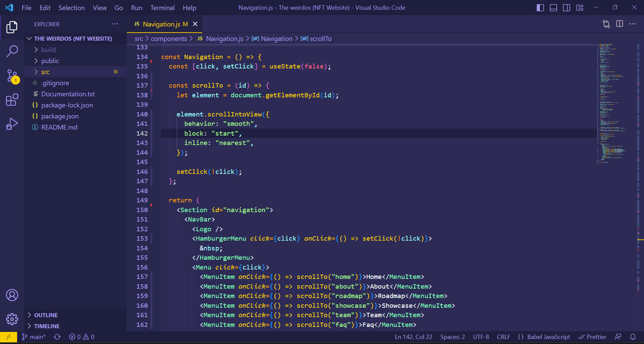Open the Terminal menu
The image size is (644, 344).
(162, 7)
